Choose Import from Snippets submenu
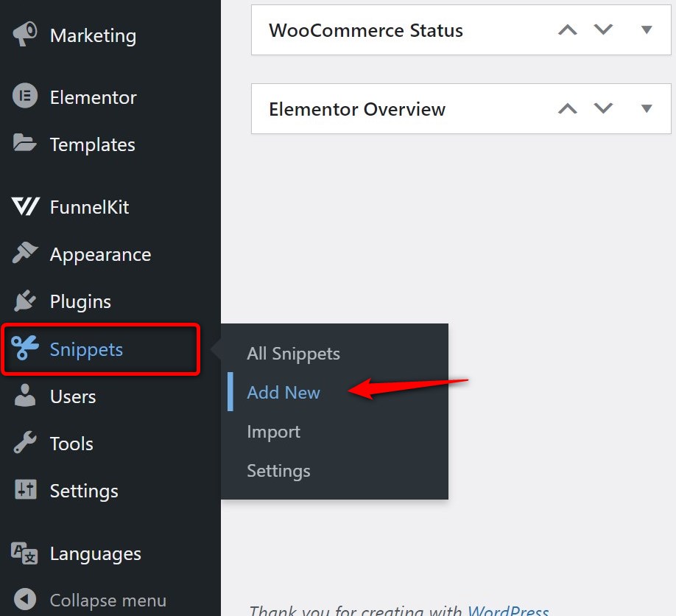This screenshot has height=616, width=676. pos(273,432)
